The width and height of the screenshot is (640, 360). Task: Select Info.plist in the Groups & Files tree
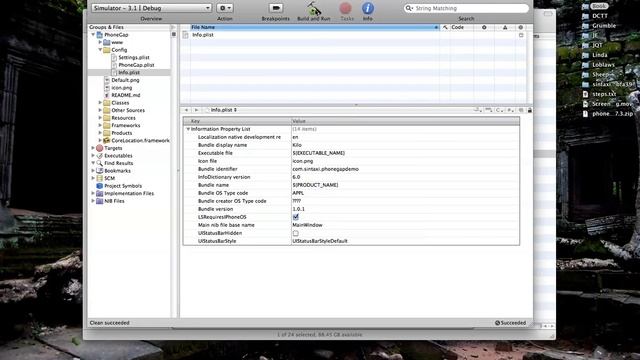[129, 72]
